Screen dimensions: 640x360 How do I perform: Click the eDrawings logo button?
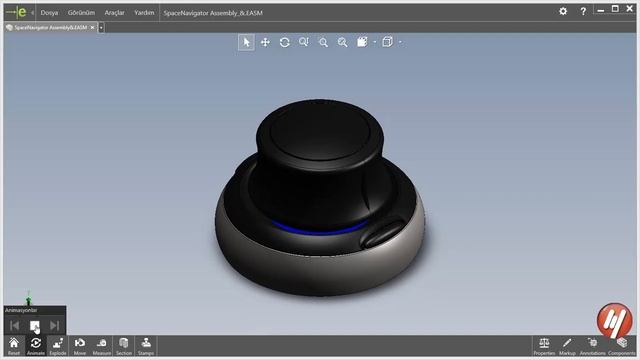coord(17,12)
